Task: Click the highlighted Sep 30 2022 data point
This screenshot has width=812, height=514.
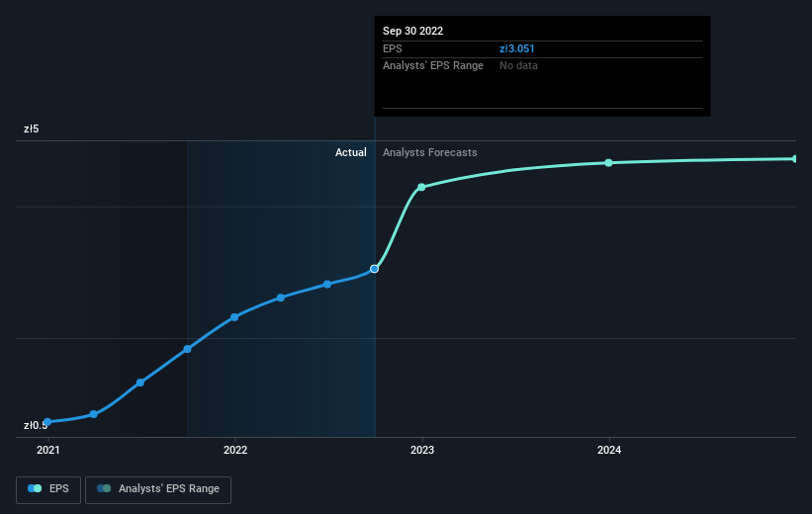Action: [x=375, y=269]
